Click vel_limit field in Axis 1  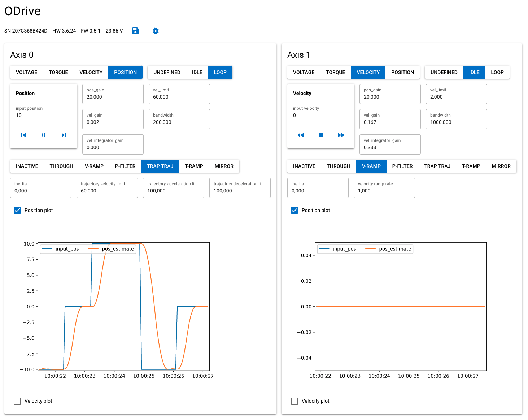tap(457, 94)
